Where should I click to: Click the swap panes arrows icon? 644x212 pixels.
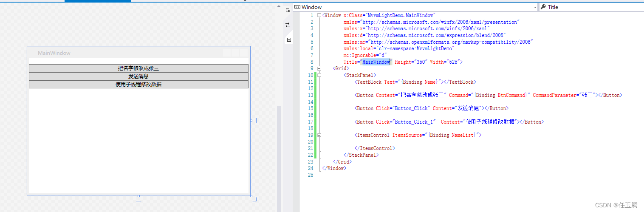point(288,25)
